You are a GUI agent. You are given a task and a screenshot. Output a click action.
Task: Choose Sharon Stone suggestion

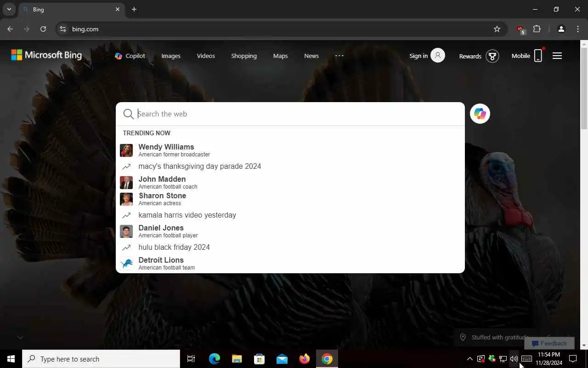click(x=290, y=199)
